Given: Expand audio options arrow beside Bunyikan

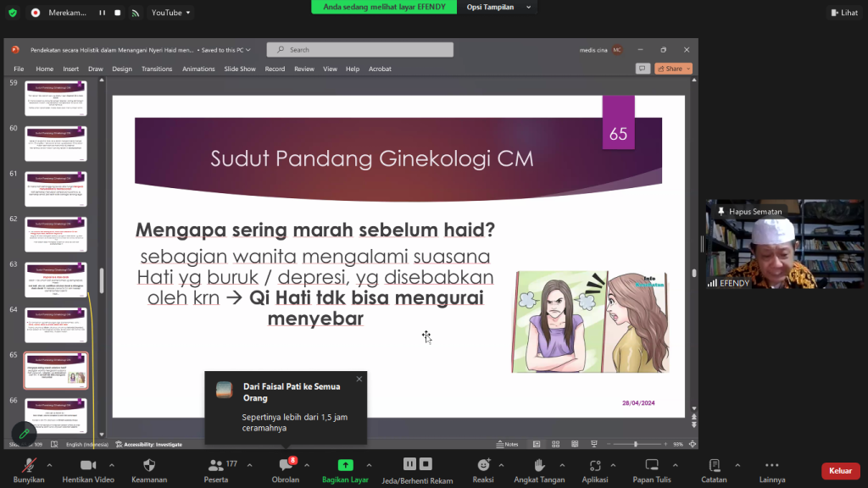Looking at the screenshot, I should pyautogui.click(x=49, y=465).
